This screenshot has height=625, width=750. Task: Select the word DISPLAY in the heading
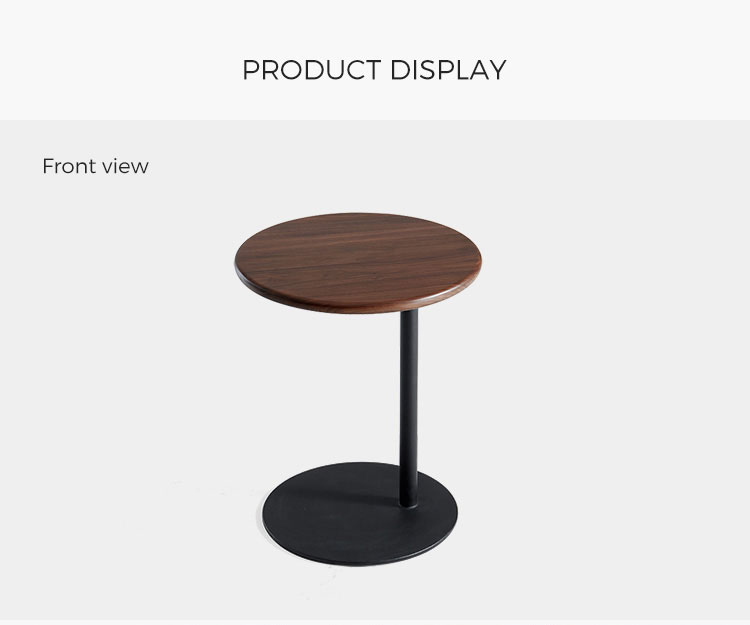click(x=448, y=70)
